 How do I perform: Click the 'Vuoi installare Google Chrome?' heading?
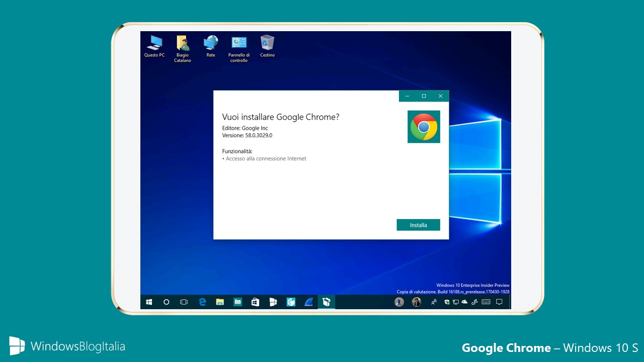(281, 117)
